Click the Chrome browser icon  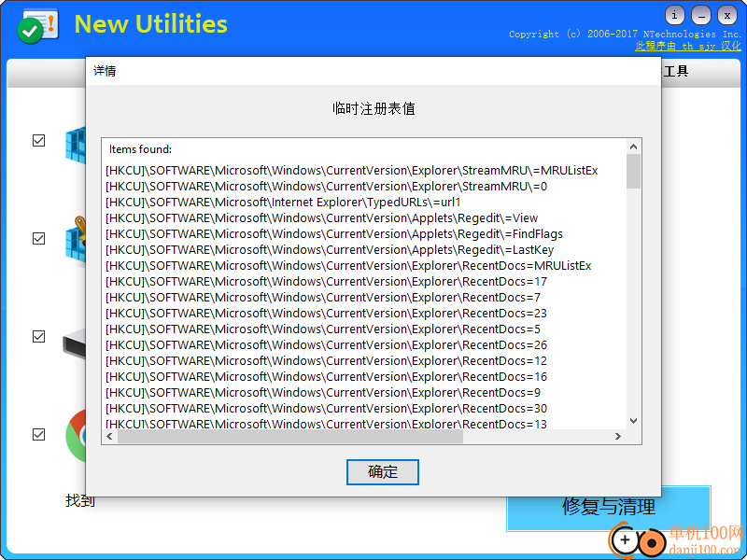pyautogui.click(x=76, y=436)
